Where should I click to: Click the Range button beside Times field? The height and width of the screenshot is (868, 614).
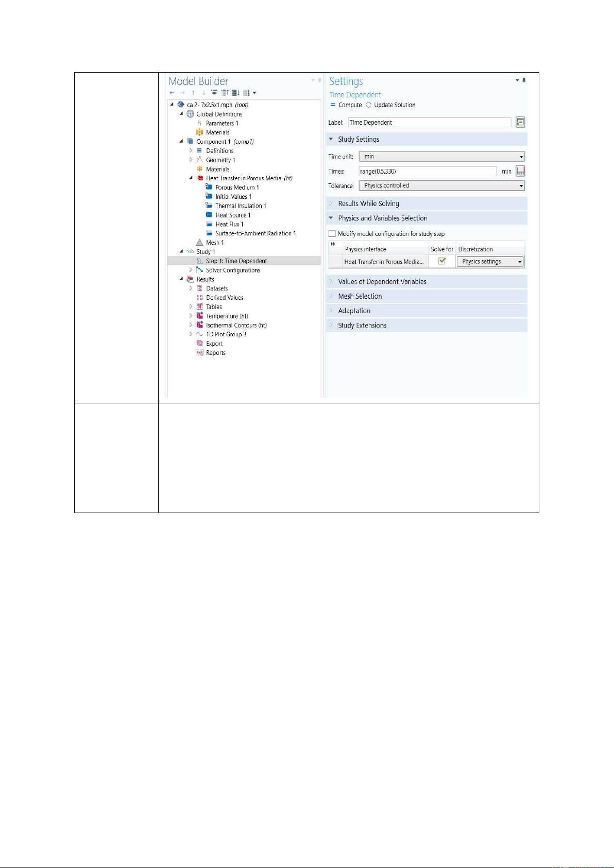(x=520, y=171)
